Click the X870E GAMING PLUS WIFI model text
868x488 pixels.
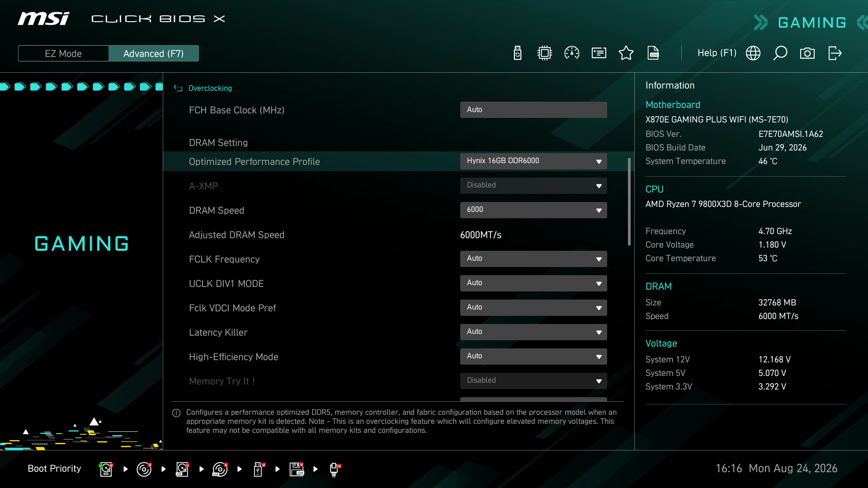click(717, 120)
